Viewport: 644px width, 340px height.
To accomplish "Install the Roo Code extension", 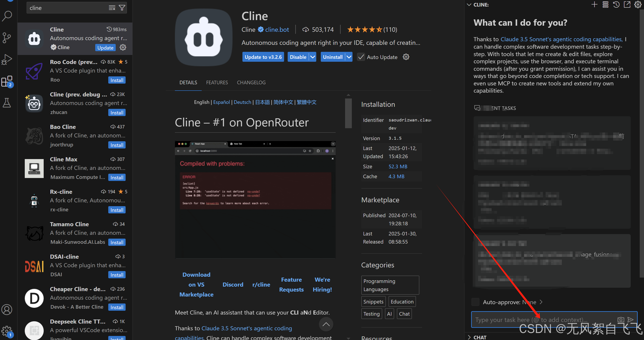I will (x=117, y=80).
